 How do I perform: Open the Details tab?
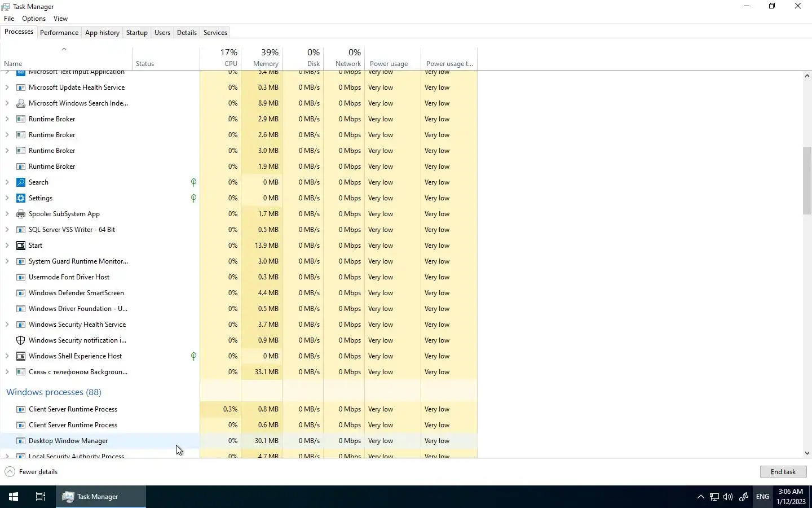coord(187,33)
